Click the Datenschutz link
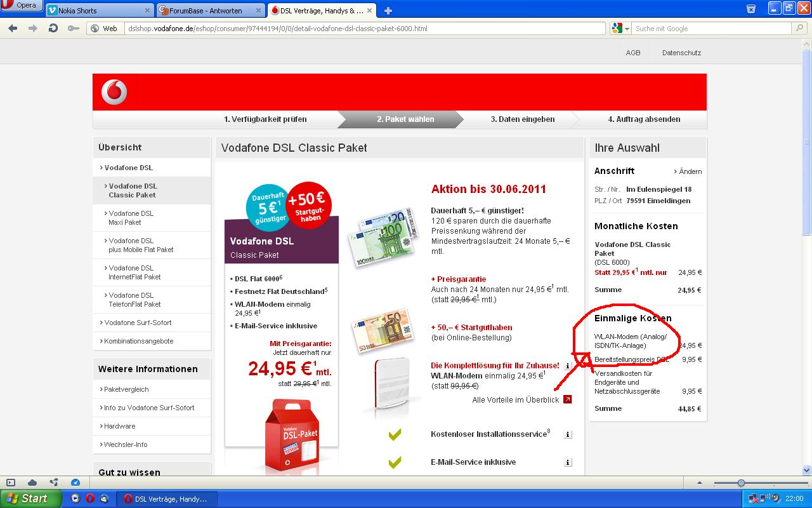 681,53
